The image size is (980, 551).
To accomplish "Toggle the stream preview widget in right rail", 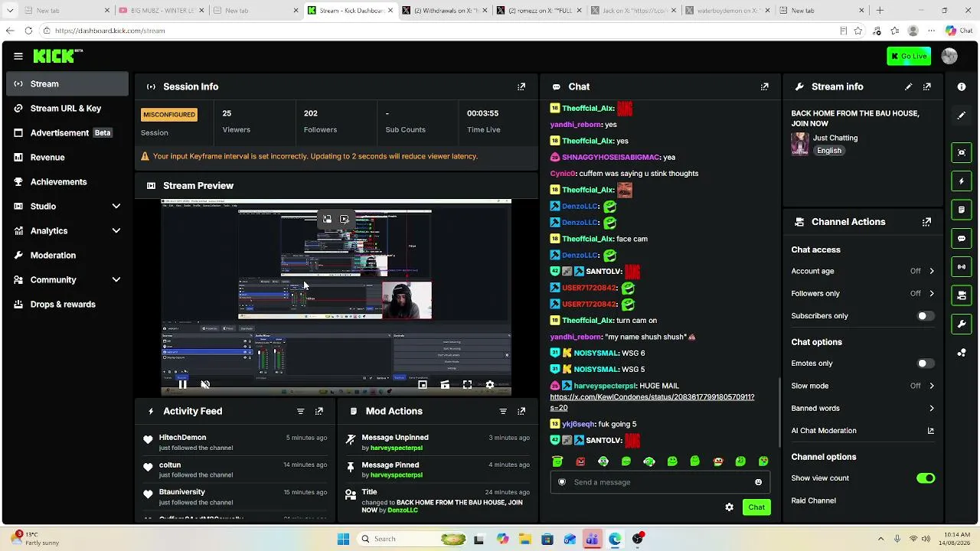I will tap(962, 152).
